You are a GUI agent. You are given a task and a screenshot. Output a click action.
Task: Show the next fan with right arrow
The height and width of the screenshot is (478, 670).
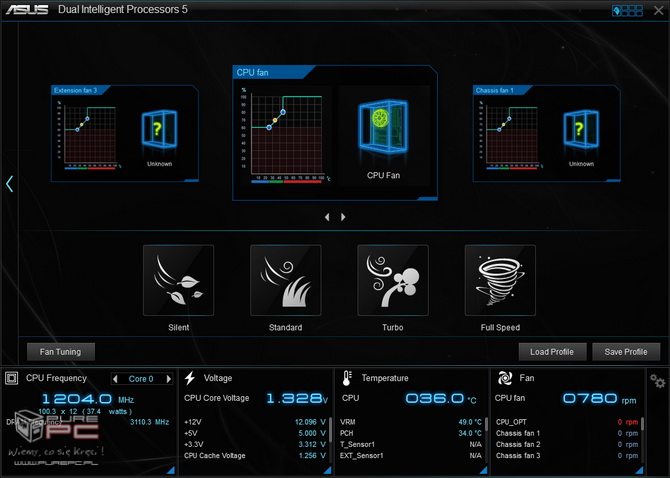[x=343, y=217]
